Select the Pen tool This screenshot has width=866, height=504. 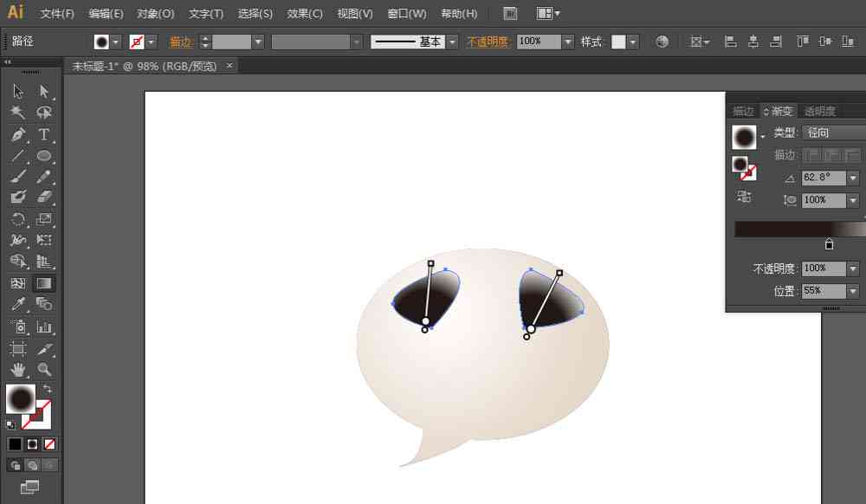(17, 134)
